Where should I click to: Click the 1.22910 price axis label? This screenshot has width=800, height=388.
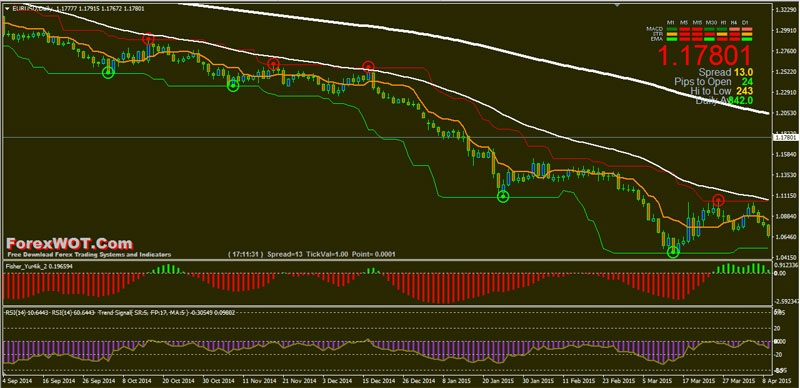786,92
